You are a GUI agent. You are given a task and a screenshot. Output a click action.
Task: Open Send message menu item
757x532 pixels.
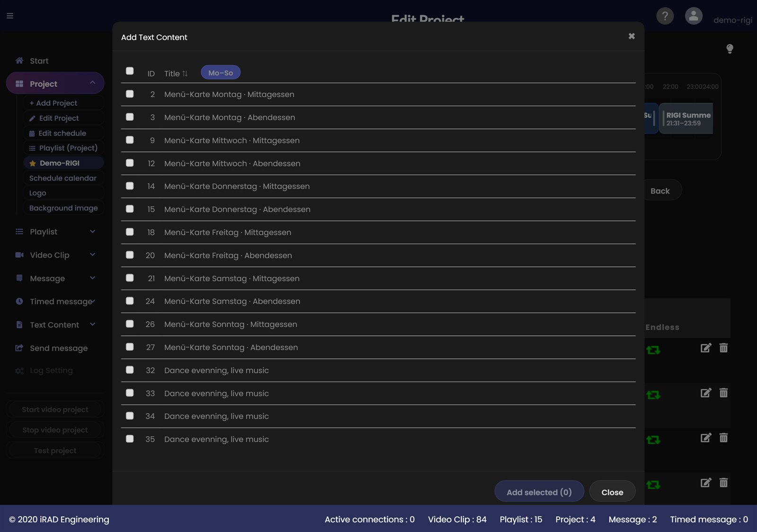(59, 348)
